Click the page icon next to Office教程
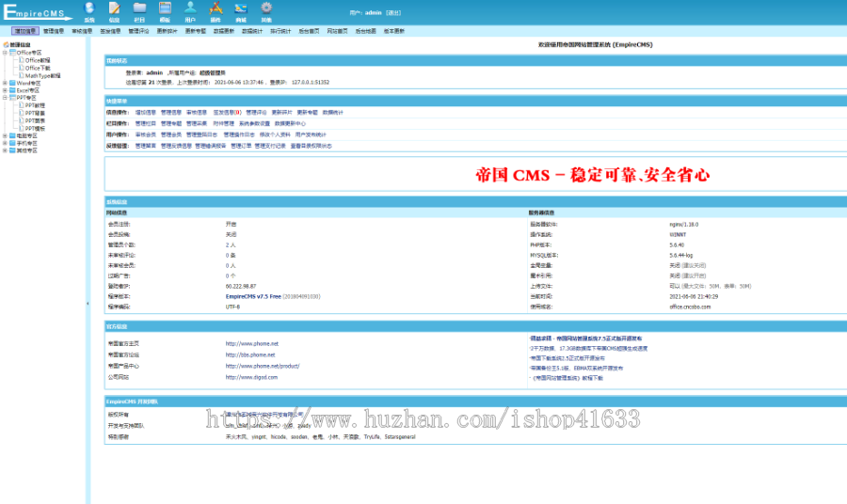The image size is (847, 504). click(22, 60)
